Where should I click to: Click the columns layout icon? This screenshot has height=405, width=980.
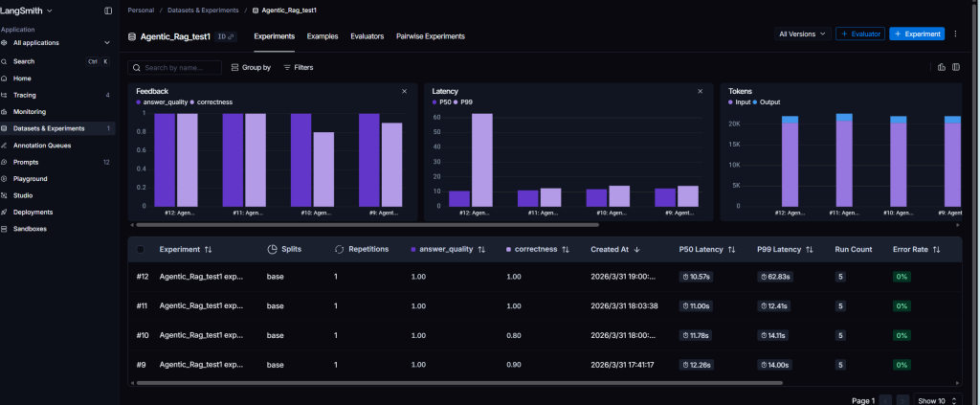point(956,67)
